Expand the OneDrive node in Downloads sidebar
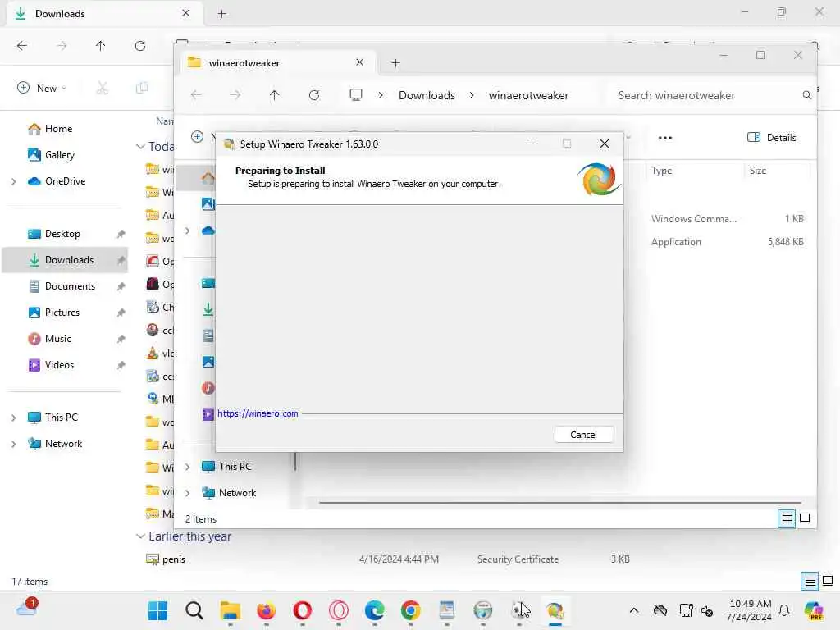The height and width of the screenshot is (630, 840). click(x=13, y=181)
